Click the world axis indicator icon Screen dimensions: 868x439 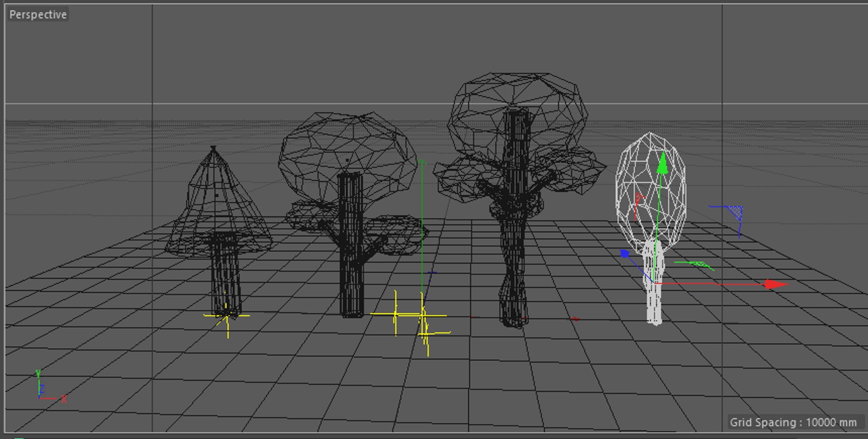tap(51, 387)
